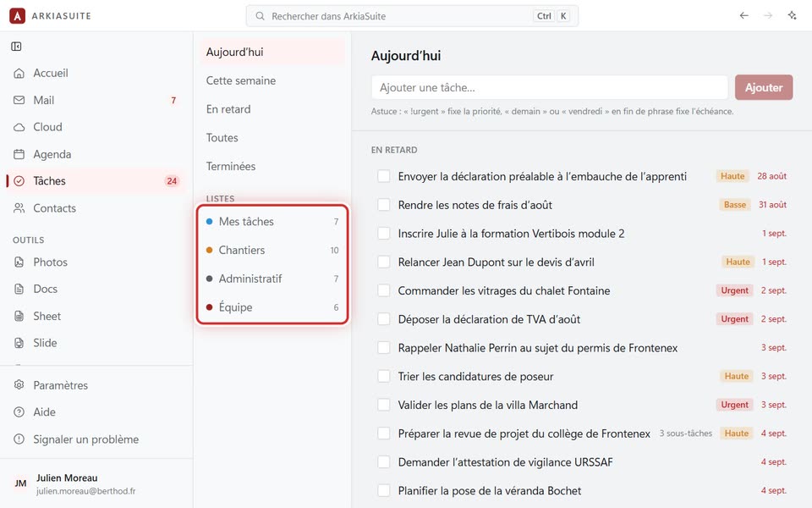
Task: Open the Terminées view
Action: click(x=272, y=166)
